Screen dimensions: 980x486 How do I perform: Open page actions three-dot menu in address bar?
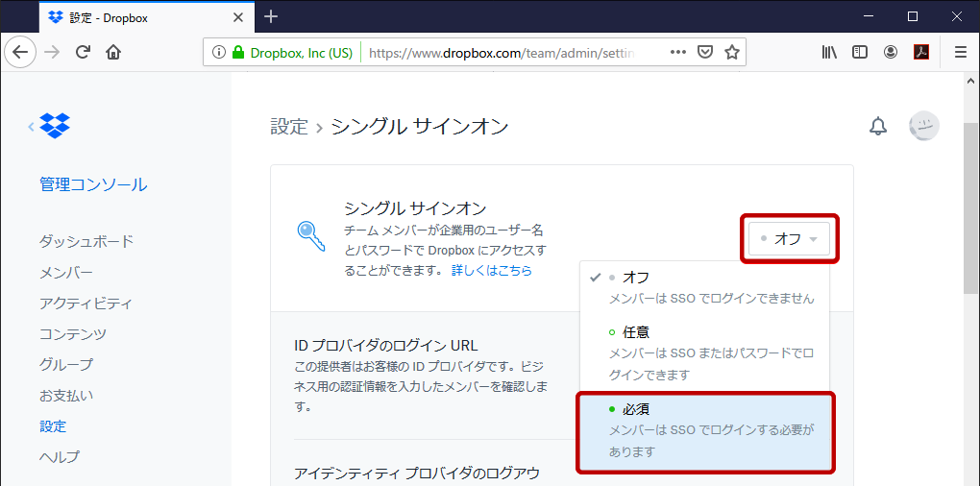click(x=677, y=53)
